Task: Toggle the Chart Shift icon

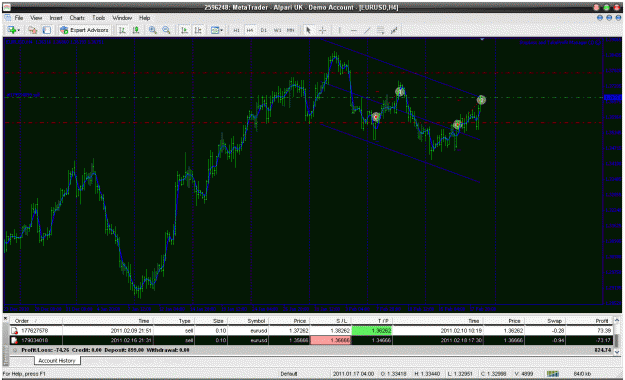Action: 198,30
